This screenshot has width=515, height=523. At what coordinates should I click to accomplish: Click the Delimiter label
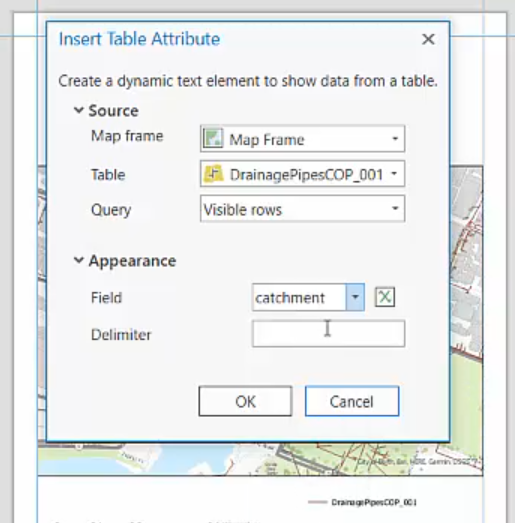click(x=121, y=335)
